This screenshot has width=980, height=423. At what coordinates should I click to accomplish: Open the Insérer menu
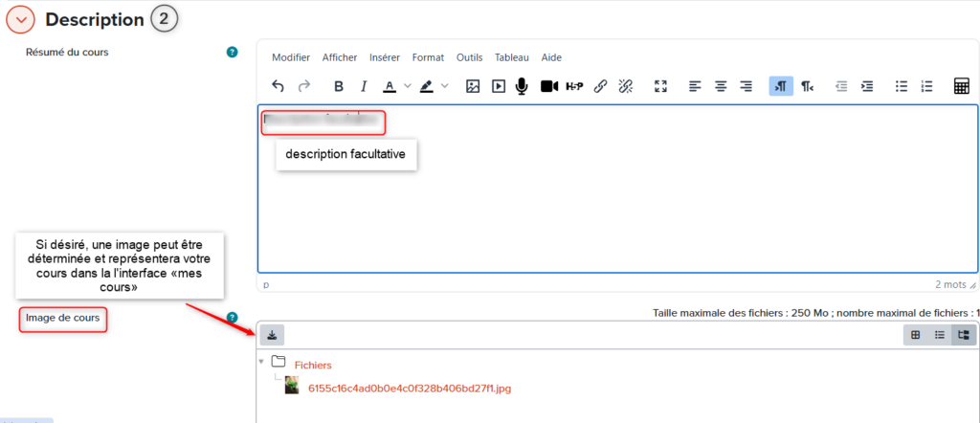pyautogui.click(x=384, y=57)
